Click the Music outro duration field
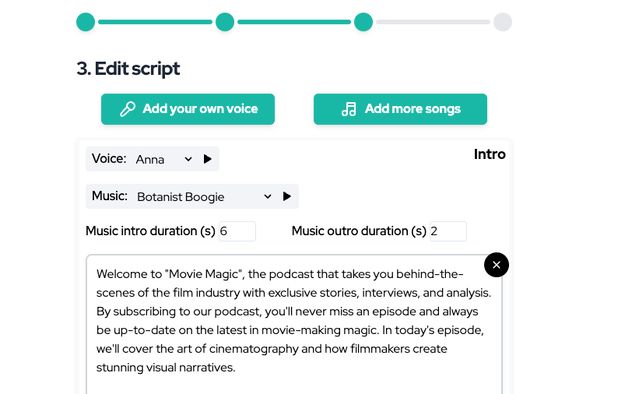 [x=448, y=231]
